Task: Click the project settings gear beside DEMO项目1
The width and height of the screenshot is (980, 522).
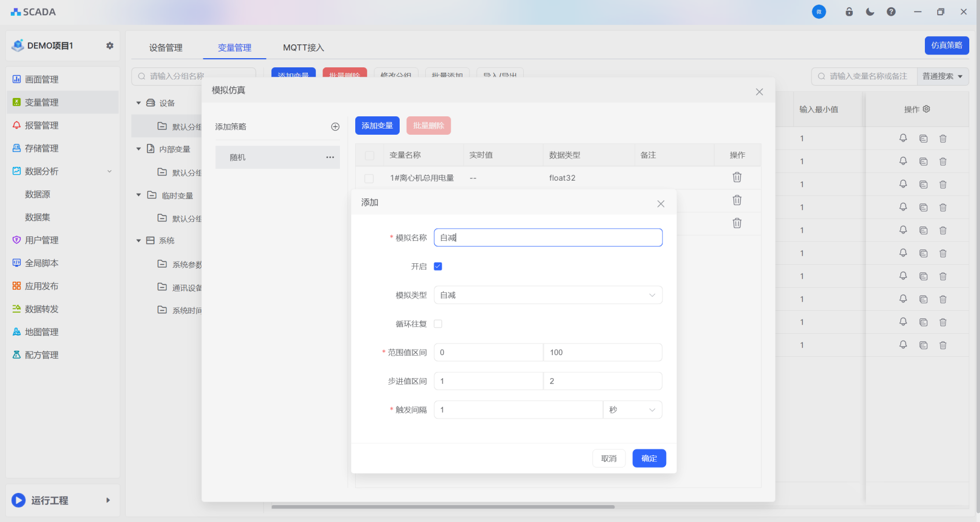Action: (x=110, y=45)
